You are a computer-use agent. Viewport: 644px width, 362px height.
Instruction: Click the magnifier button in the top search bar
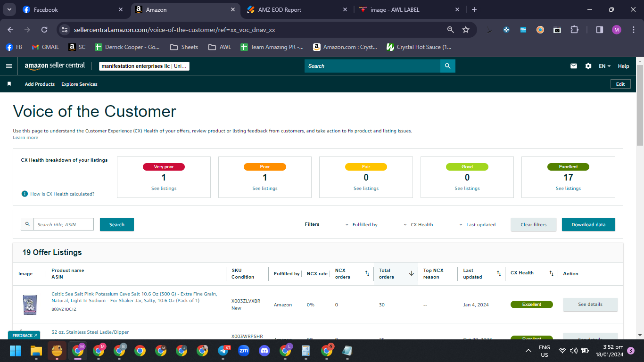point(448,66)
